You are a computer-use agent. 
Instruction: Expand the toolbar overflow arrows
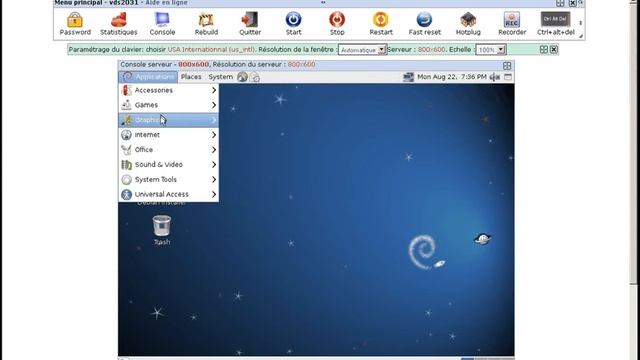point(580,23)
